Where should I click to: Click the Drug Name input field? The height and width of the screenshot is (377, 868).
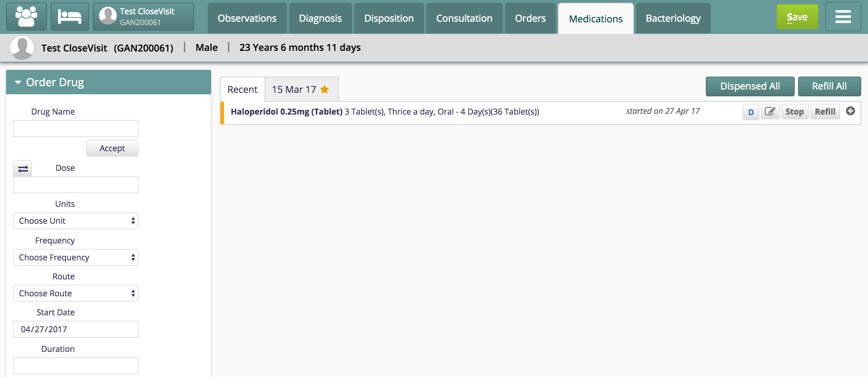click(x=75, y=128)
